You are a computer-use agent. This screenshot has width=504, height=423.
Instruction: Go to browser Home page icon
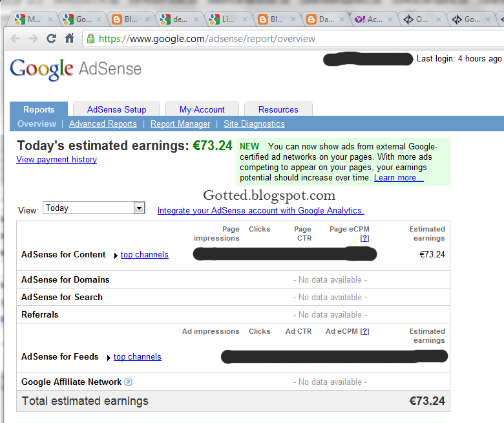[69, 38]
